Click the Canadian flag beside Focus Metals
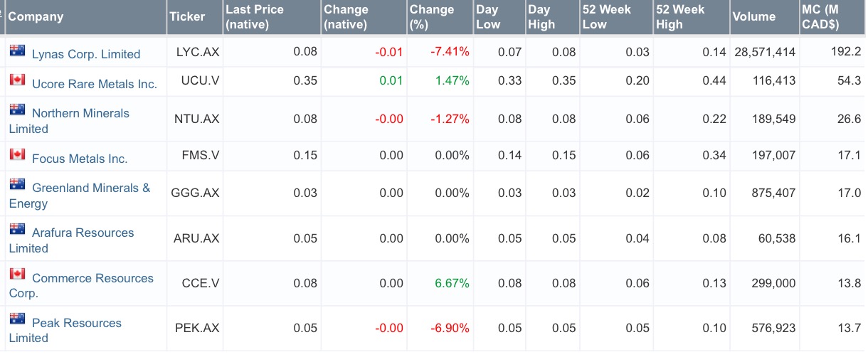The width and height of the screenshot is (868, 362). click(x=17, y=154)
